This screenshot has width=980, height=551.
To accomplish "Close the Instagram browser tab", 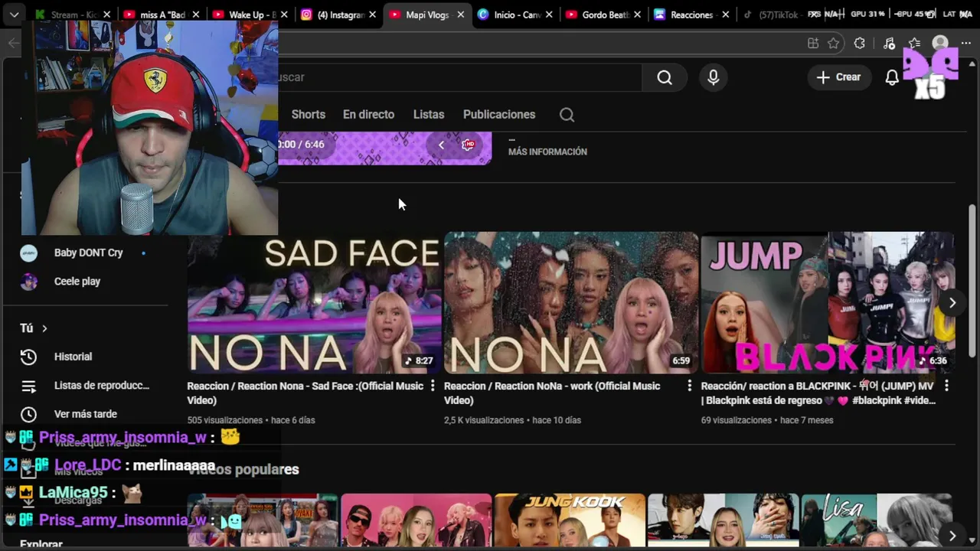I will (x=372, y=15).
